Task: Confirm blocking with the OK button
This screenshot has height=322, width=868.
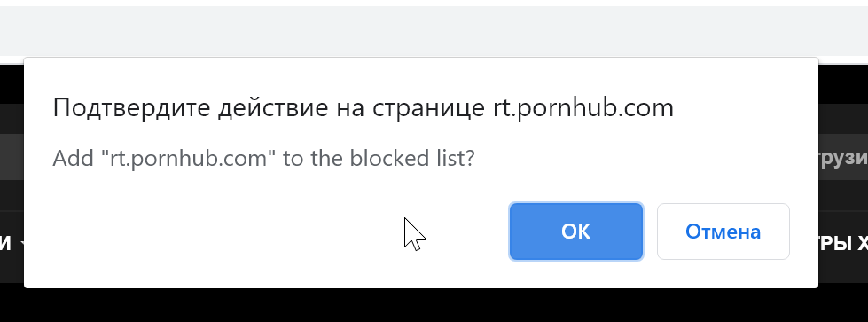Action: tap(575, 232)
